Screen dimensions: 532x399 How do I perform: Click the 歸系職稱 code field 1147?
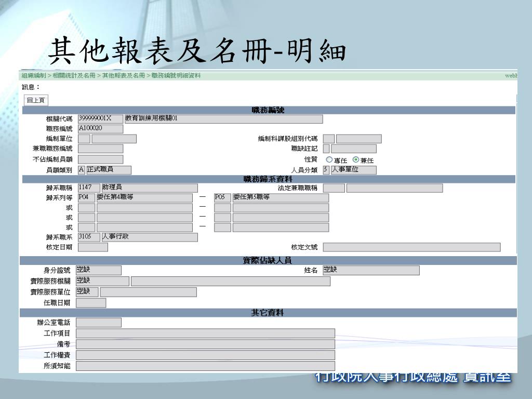[x=89, y=188]
